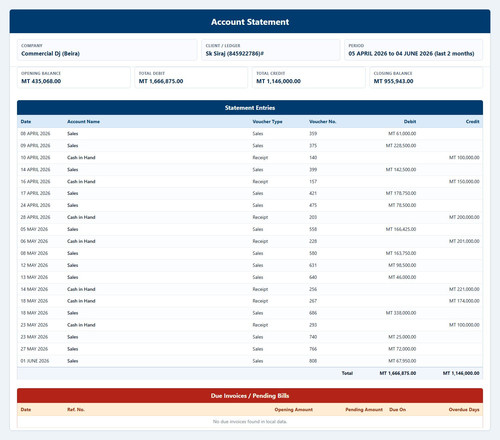Click footer total credit MT 1,146,000.00
Image resolution: width=500 pixels, height=440 pixels.
click(x=461, y=373)
